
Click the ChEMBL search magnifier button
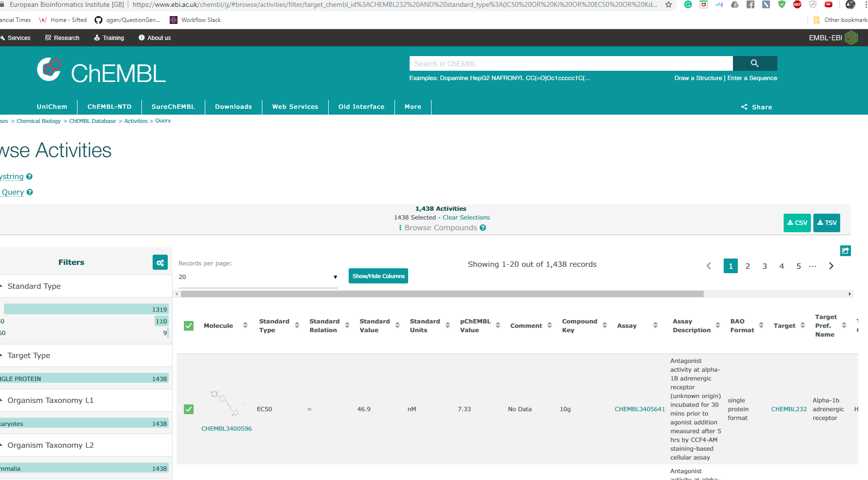pyautogui.click(x=755, y=63)
